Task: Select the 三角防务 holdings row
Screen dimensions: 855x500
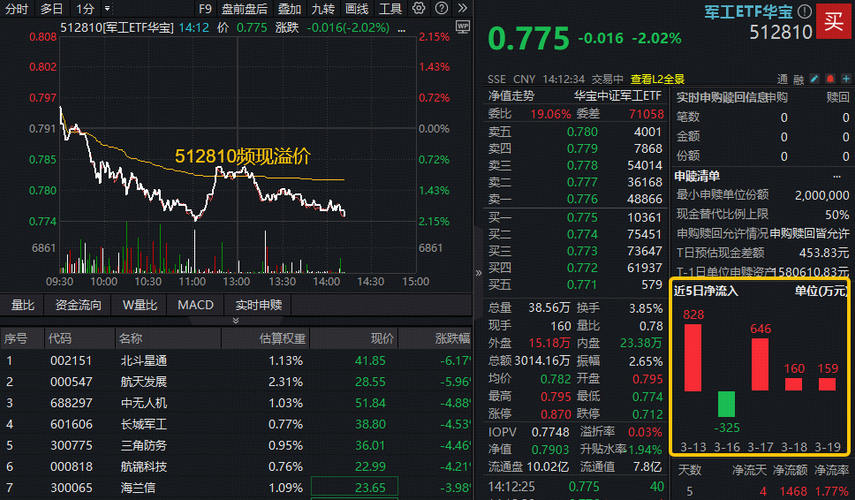Action: pyautogui.click(x=236, y=445)
